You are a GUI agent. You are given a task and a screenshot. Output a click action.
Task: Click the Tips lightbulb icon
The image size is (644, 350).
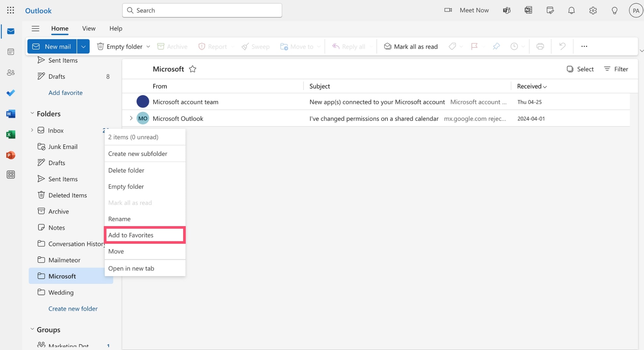pos(614,10)
